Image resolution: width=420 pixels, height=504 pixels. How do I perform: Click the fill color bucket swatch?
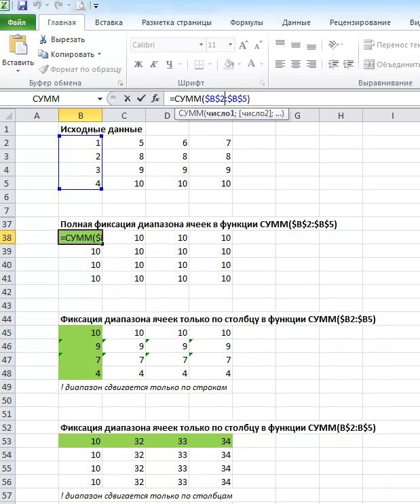pos(229,64)
